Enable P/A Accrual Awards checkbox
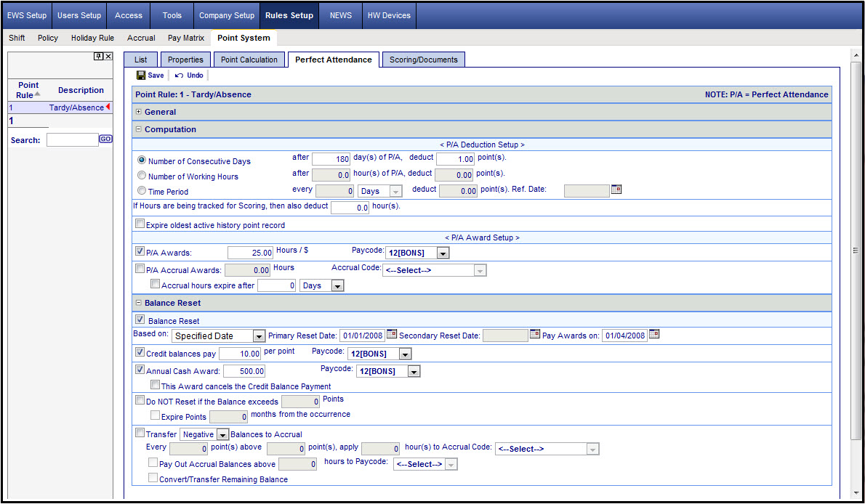Viewport: 865px width, 504px height. point(140,269)
